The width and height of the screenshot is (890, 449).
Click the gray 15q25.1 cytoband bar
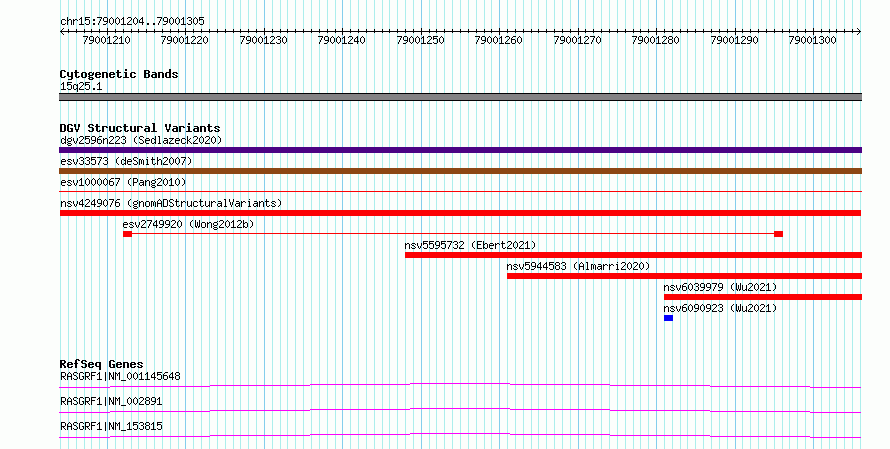460,97
